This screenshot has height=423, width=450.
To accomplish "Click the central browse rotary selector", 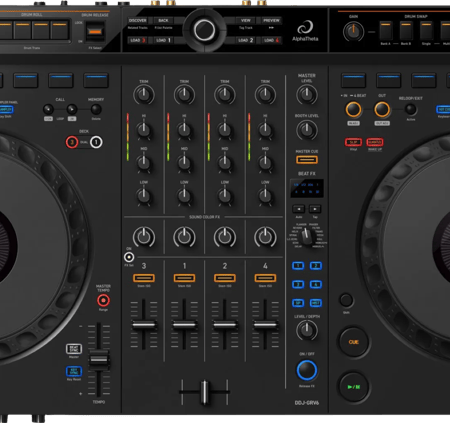I will click(205, 30).
